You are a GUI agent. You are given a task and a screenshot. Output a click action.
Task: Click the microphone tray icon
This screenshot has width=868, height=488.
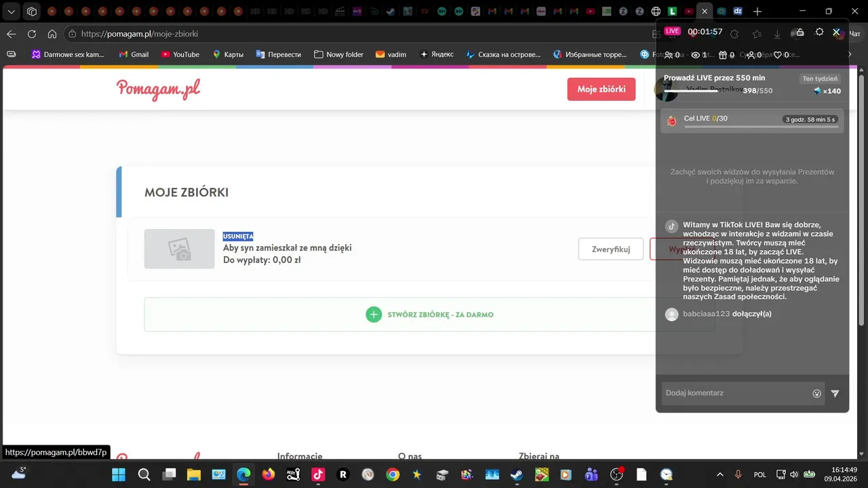click(x=738, y=474)
